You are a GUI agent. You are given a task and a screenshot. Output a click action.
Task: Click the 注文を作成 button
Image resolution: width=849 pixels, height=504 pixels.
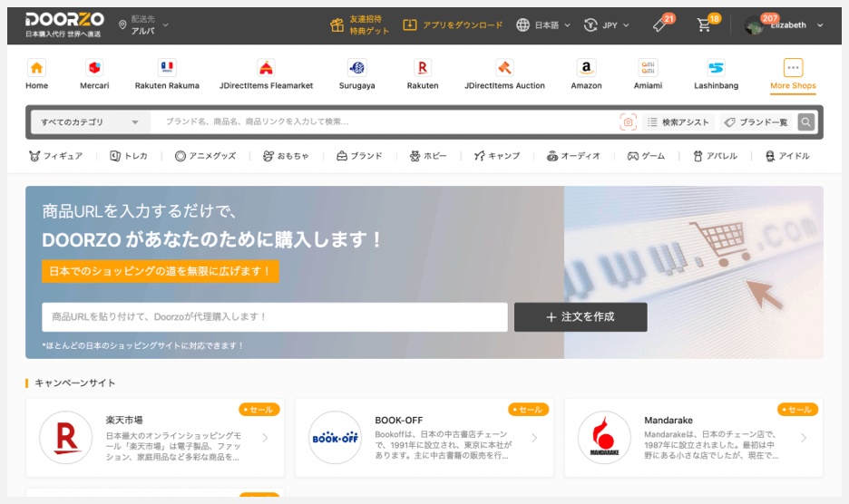coord(581,316)
